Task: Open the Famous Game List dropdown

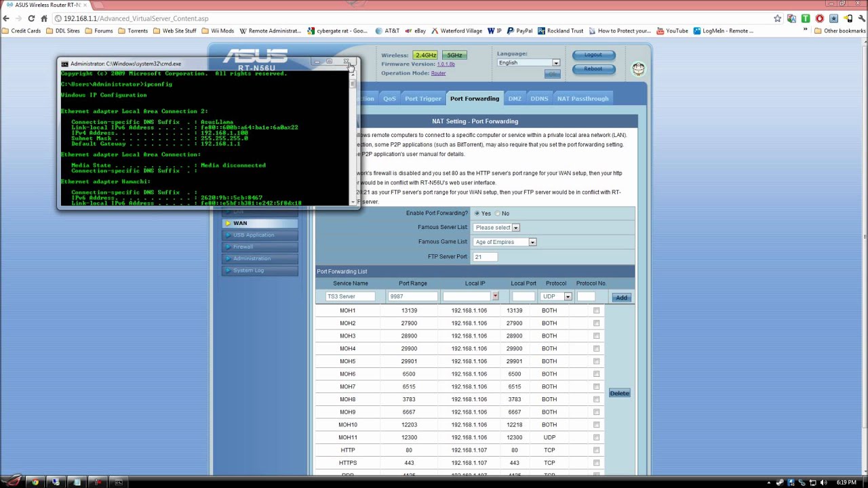Action: point(505,242)
